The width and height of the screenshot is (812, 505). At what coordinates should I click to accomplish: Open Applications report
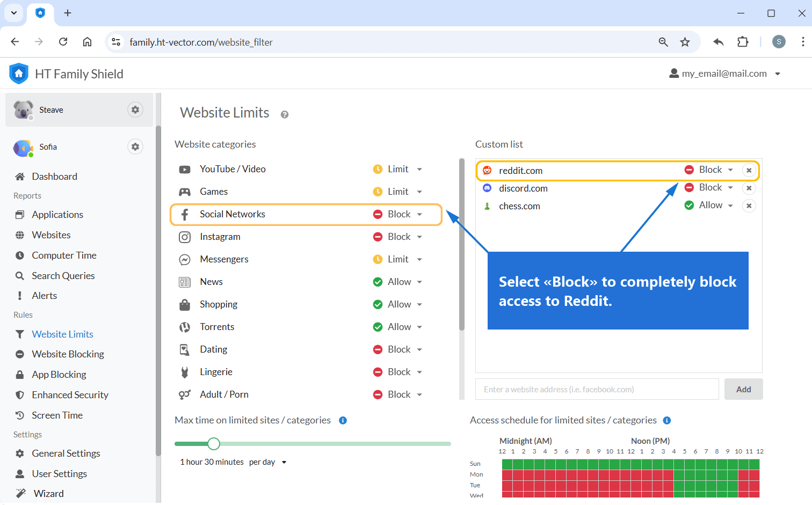[x=57, y=215]
